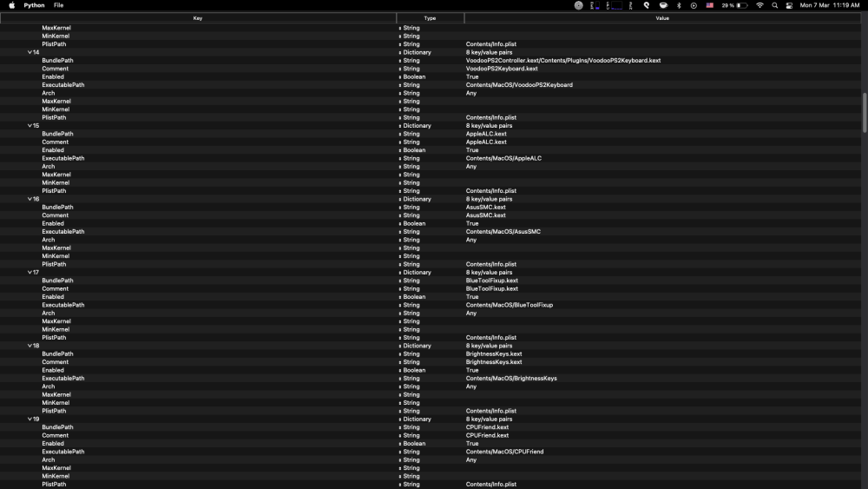Screen dimensions: 868x489
Task: Select the BundlePath key under entry 19
Action: click(x=57, y=427)
